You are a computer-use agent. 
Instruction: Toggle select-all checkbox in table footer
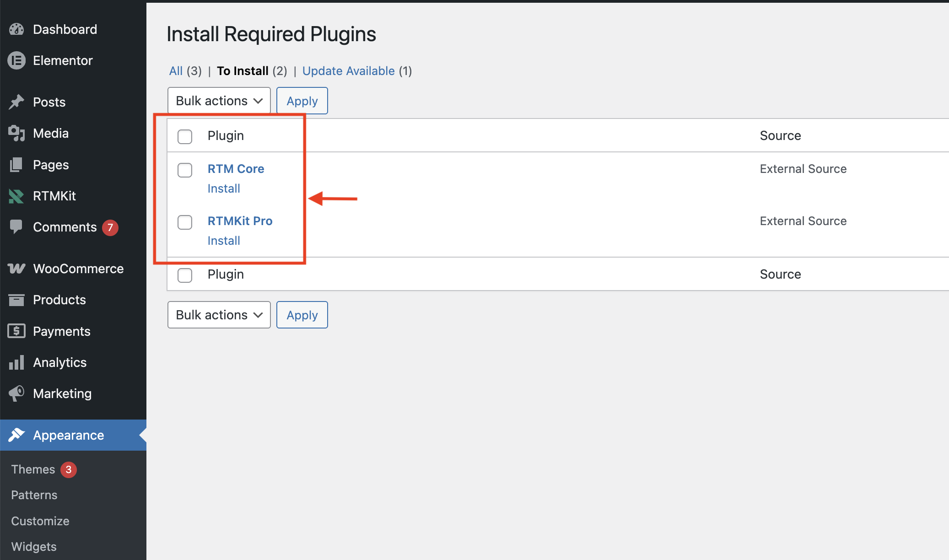click(x=185, y=275)
